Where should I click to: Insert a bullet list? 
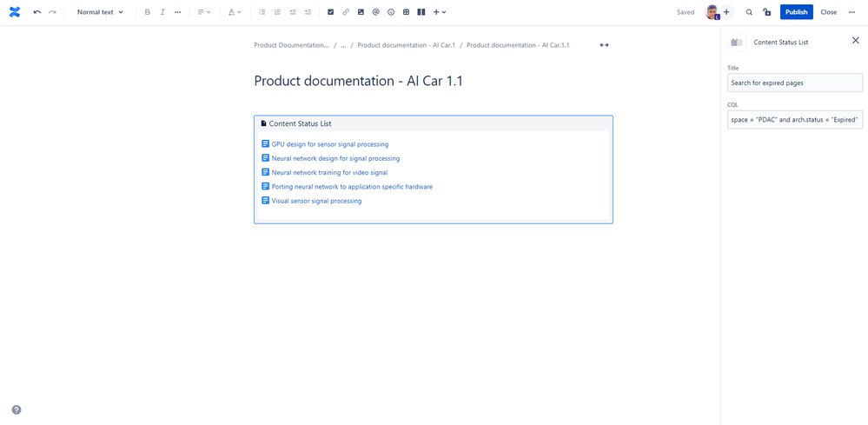(x=262, y=12)
